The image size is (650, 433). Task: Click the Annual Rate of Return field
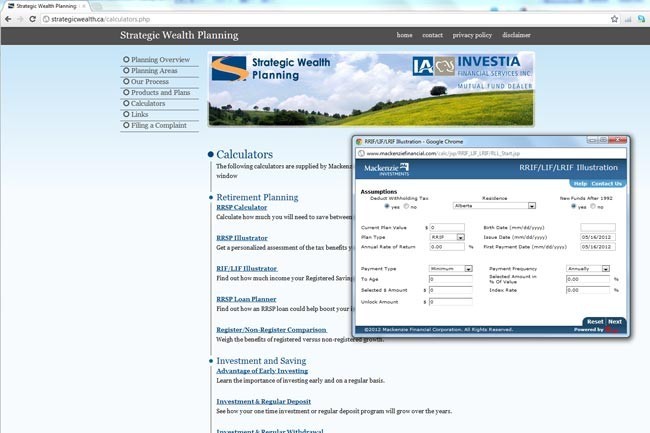pyautogui.click(x=447, y=247)
